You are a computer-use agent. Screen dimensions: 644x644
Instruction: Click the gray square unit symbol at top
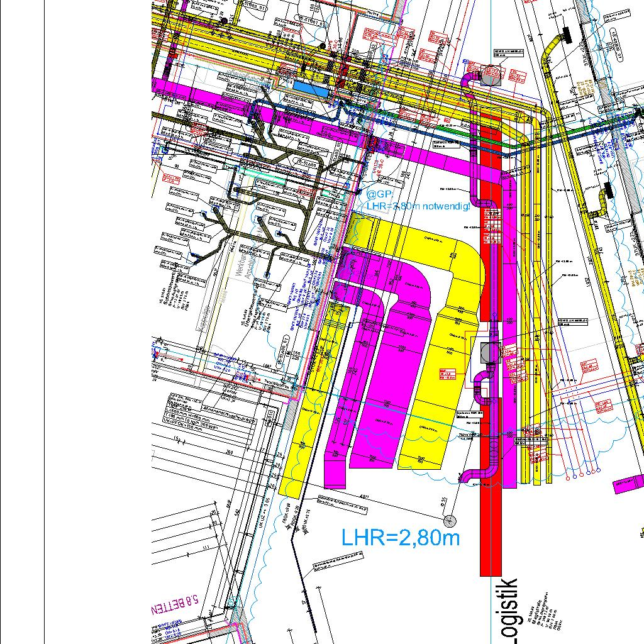click(x=491, y=75)
